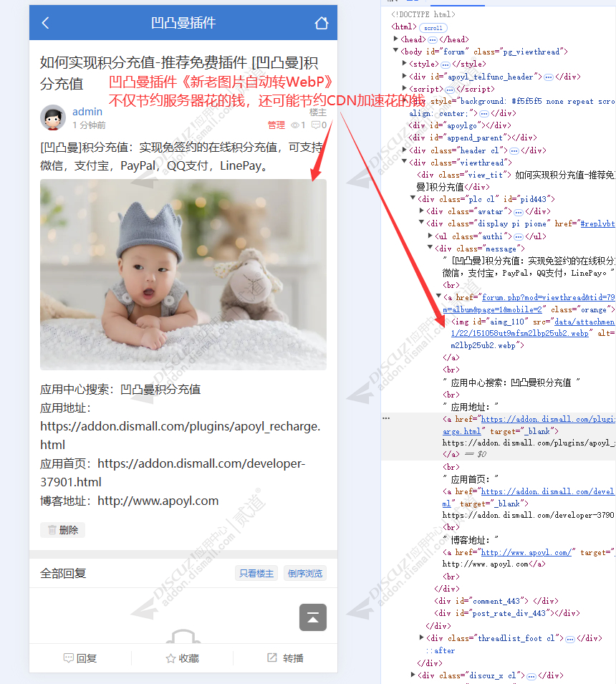616x684 pixels.
Task: Collapse the viewthread div node
Action: point(405,163)
